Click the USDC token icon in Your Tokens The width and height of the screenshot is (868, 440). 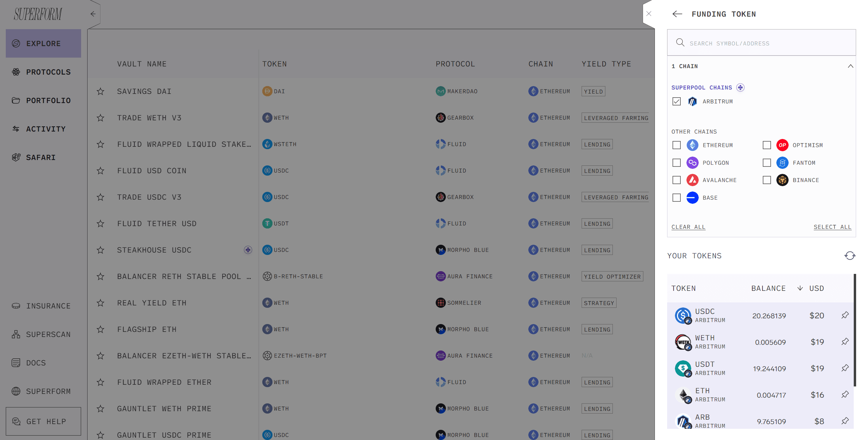[x=683, y=316]
